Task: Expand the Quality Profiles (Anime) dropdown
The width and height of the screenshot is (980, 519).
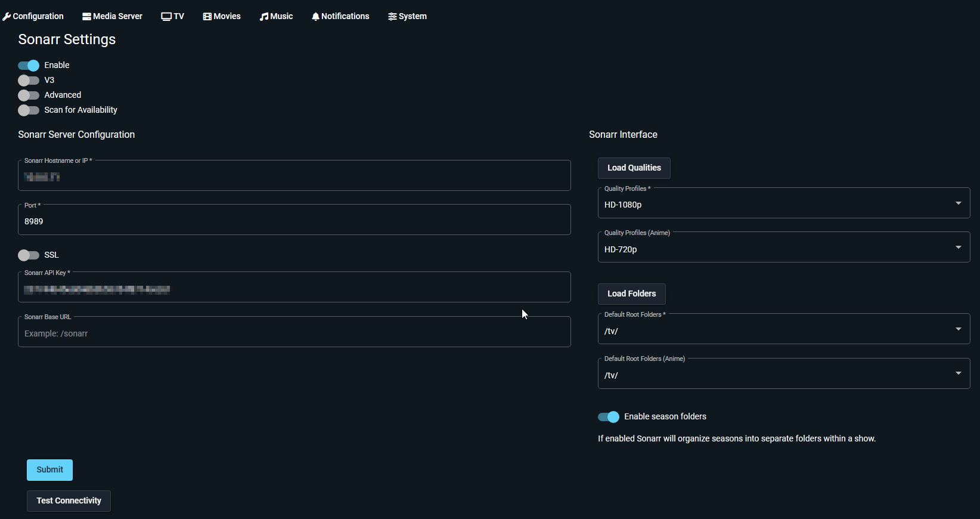Action: pyautogui.click(x=783, y=249)
